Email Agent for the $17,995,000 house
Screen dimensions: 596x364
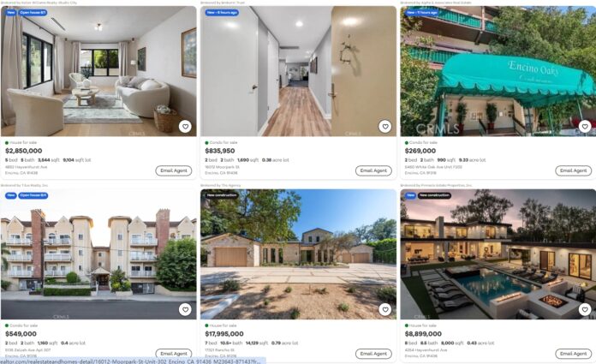(373, 354)
